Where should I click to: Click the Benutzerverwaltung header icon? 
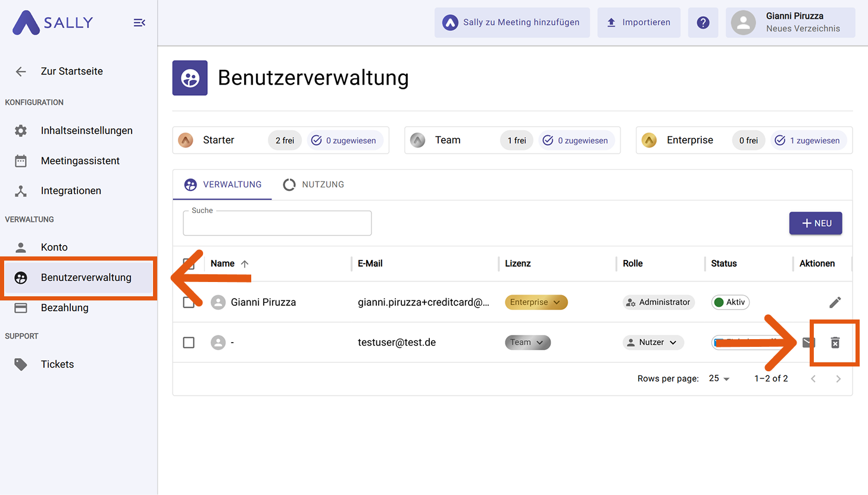[x=190, y=78]
